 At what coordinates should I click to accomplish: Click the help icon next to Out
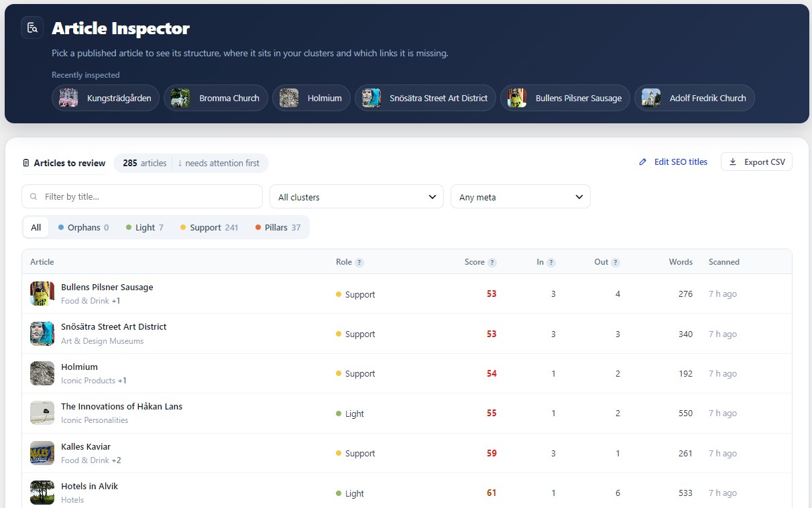(616, 263)
